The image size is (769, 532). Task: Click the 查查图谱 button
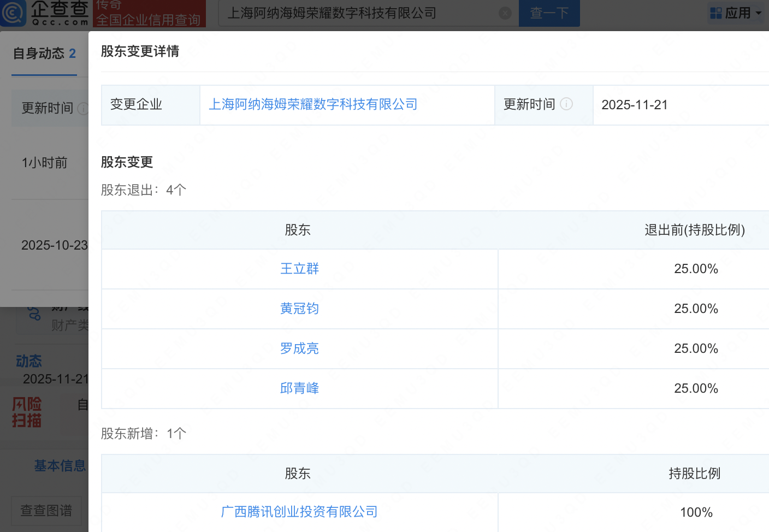coord(46,511)
